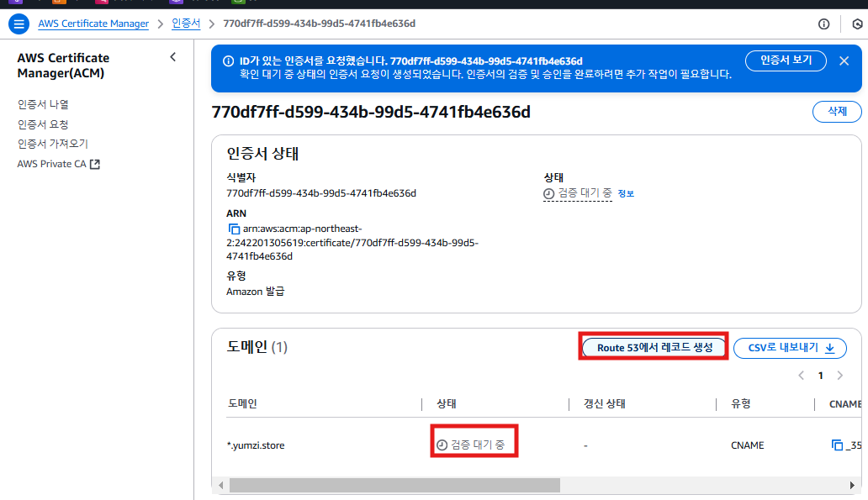868x500 pixels.
Task: Click the 도메인 column header
Action: (x=242, y=403)
